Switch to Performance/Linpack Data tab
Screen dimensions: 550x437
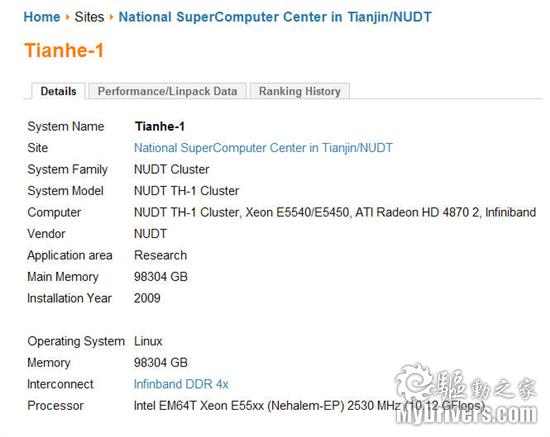click(167, 91)
